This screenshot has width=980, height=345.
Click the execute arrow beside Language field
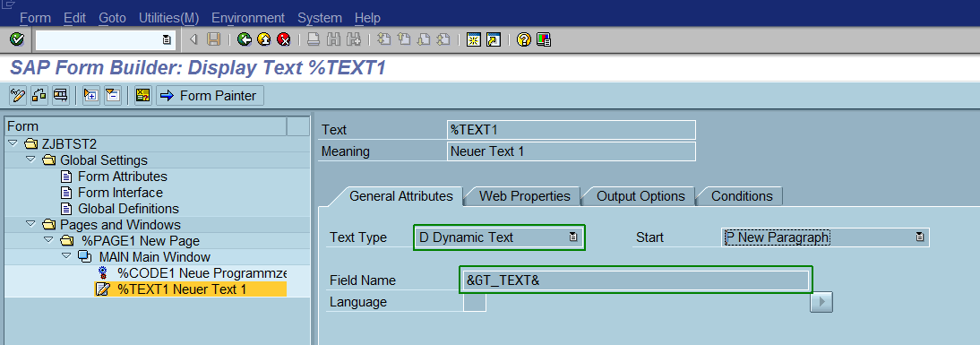point(821,303)
